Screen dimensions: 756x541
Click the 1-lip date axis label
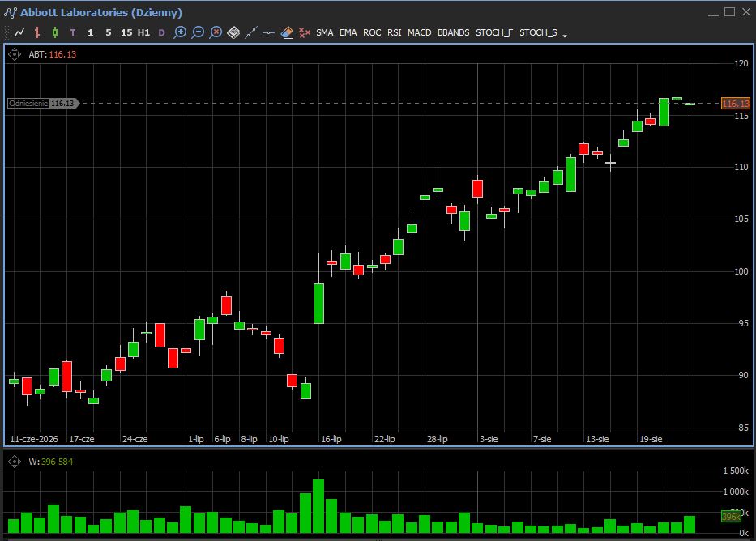coord(196,439)
